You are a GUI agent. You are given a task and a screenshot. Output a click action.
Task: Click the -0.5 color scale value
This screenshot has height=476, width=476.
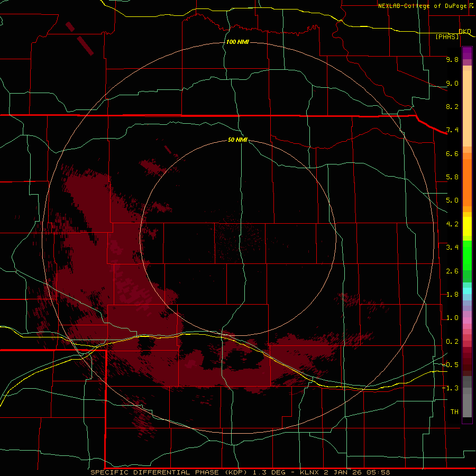point(450,364)
